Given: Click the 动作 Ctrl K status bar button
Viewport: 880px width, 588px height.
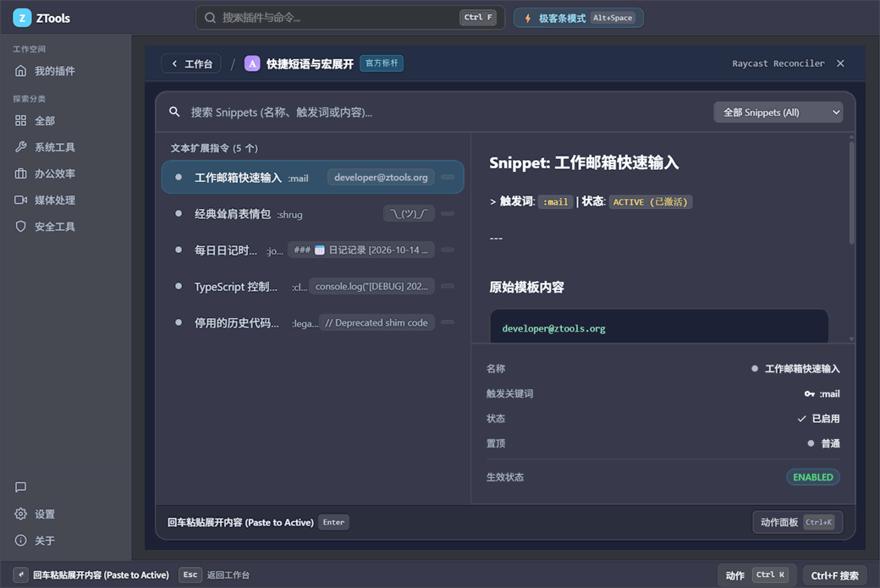Looking at the screenshot, I should [x=756, y=575].
